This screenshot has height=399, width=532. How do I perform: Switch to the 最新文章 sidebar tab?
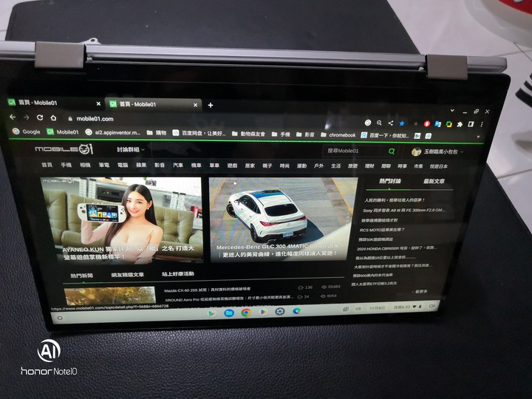pos(434,182)
